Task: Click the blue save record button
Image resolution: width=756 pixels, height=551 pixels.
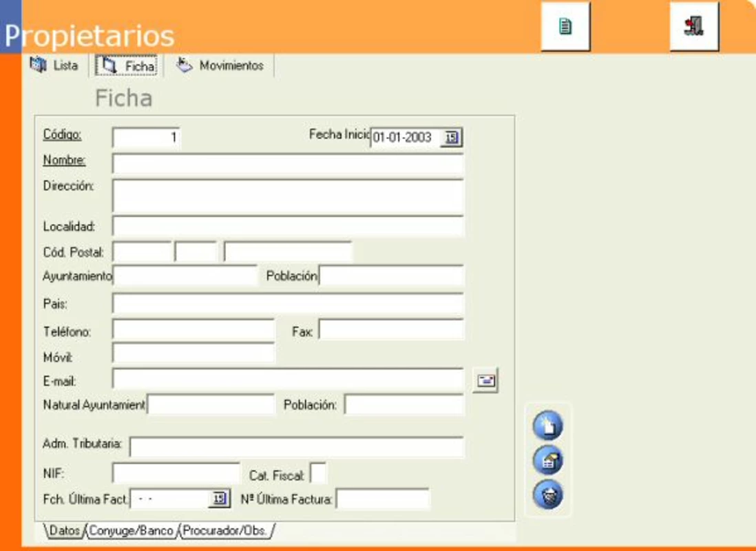Action: (547, 460)
